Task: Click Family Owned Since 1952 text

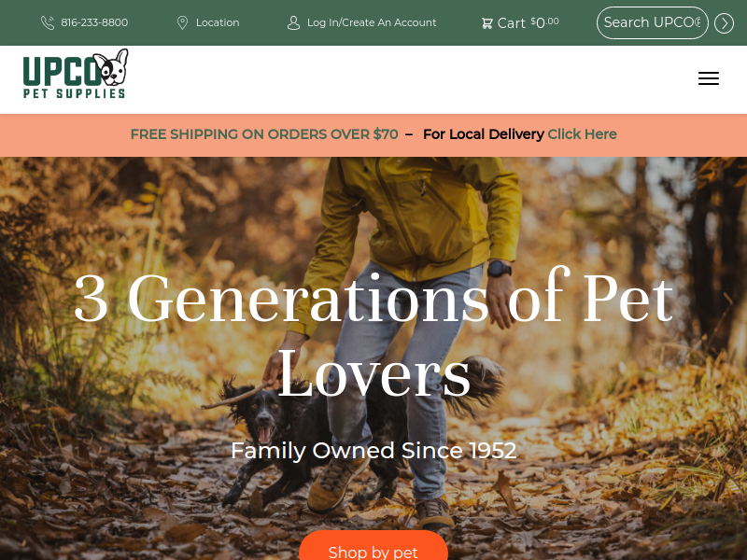Action: 373,451
